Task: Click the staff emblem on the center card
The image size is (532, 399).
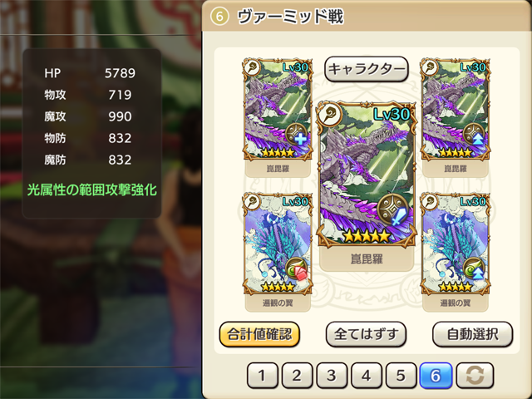Action: [328, 114]
